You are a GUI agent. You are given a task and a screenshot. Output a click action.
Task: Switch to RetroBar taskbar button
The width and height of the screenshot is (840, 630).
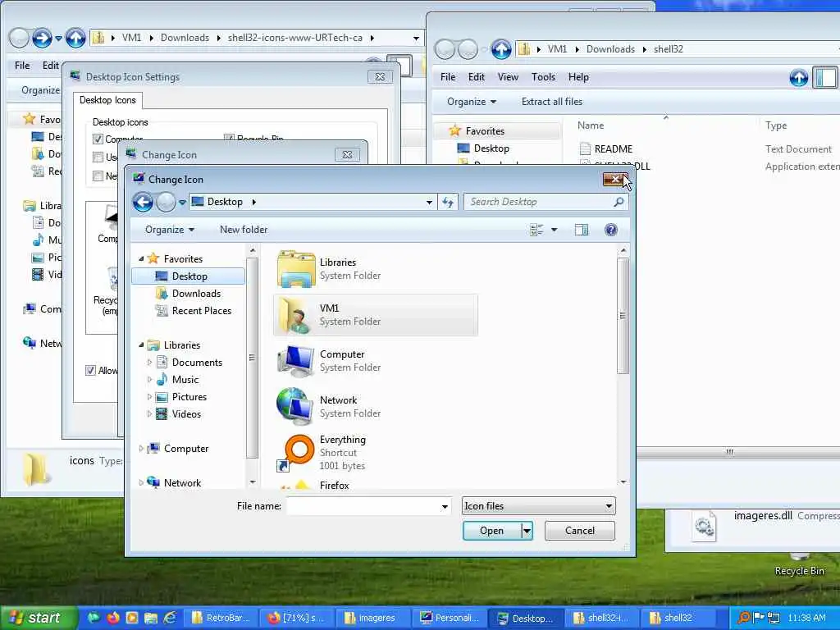tap(221, 618)
